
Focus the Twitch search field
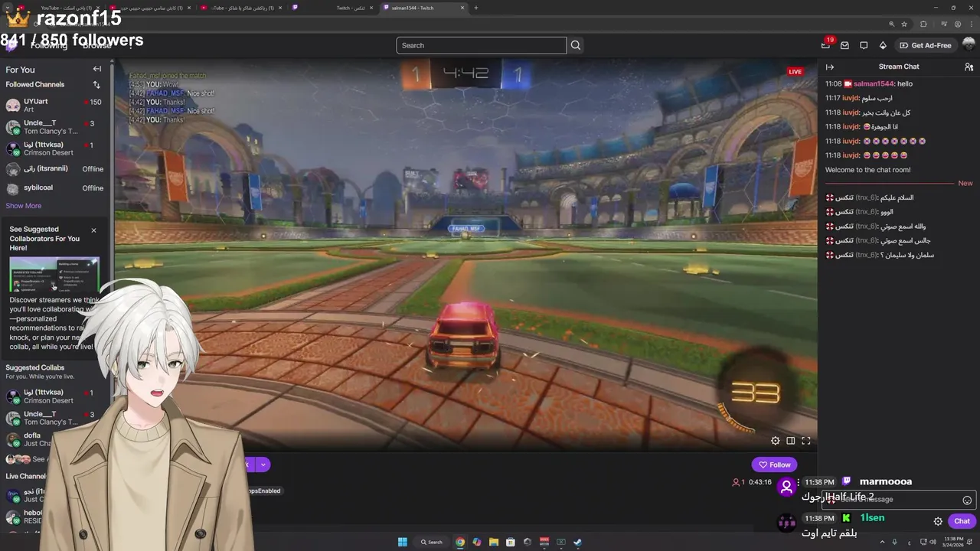coord(482,45)
